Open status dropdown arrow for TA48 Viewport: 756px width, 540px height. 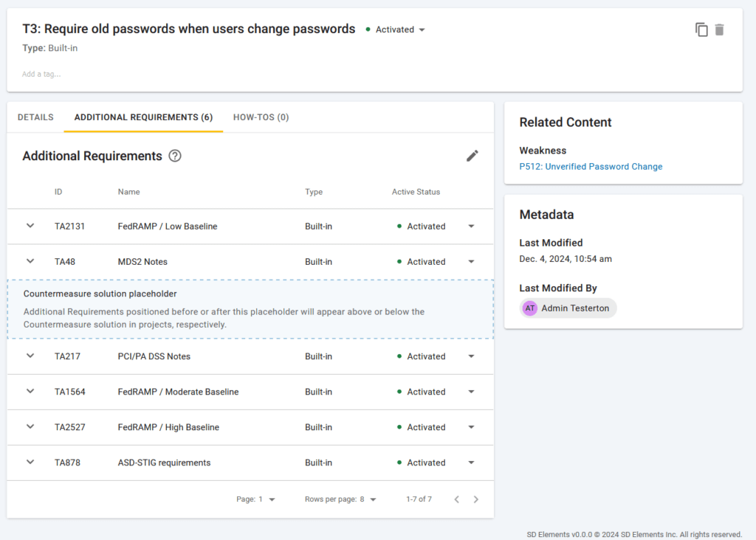pos(472,262)
